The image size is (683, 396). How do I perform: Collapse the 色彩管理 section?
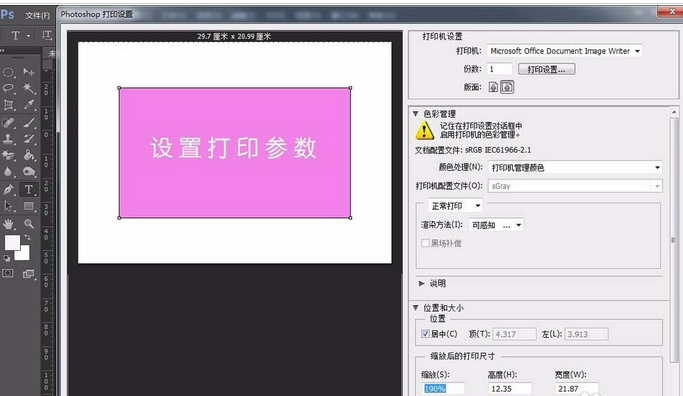click(x=416, y=114)
